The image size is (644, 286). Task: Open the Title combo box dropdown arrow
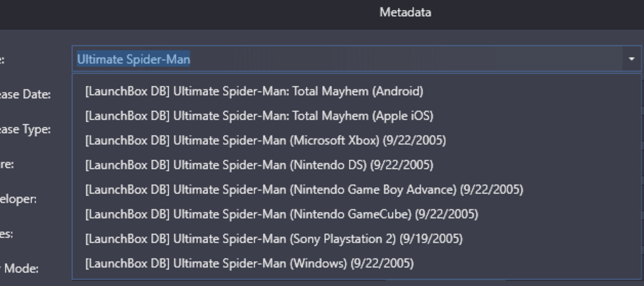pos(631,59)
